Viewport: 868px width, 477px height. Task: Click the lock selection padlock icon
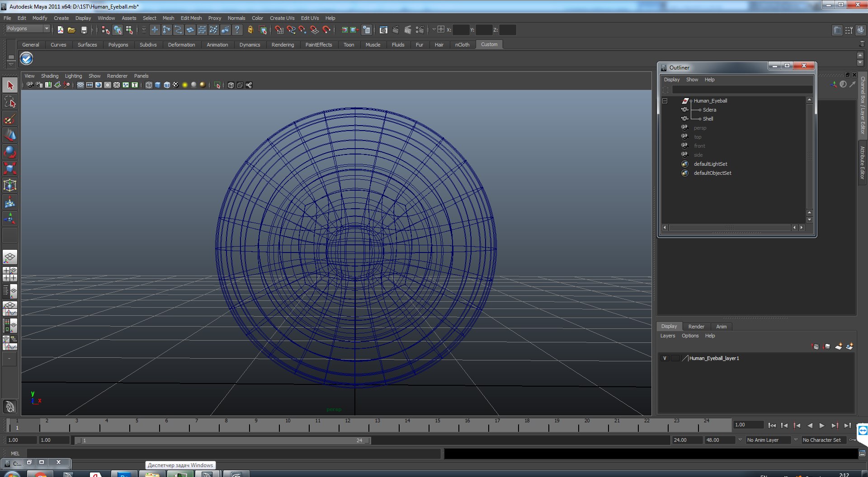(x=250, y=30)
